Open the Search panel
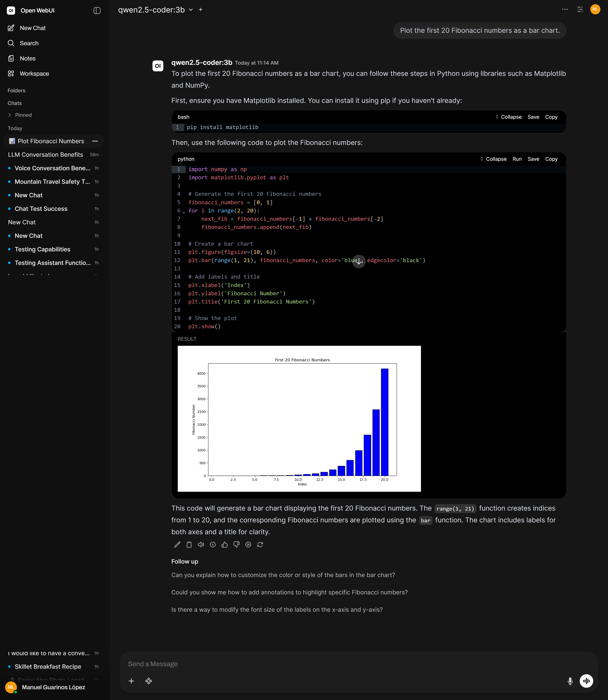This screenshot has width=608, height=700. coord(28,43)
